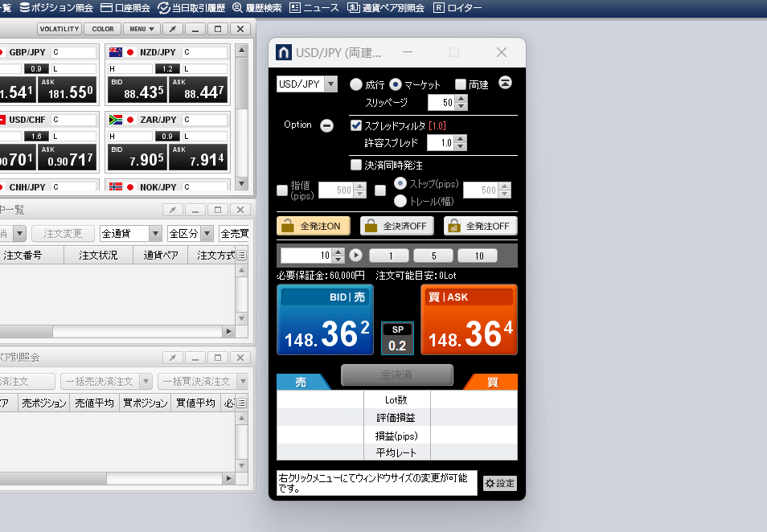Expand the MENU dropdown in rate panel
This screenshot has height=532, width=767.
click(x=142, y=29)
